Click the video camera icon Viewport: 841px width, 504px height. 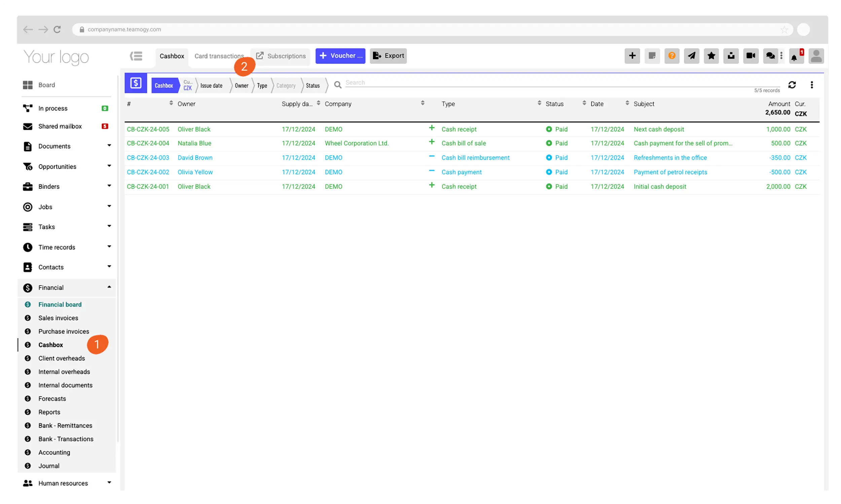coord(751,56)
